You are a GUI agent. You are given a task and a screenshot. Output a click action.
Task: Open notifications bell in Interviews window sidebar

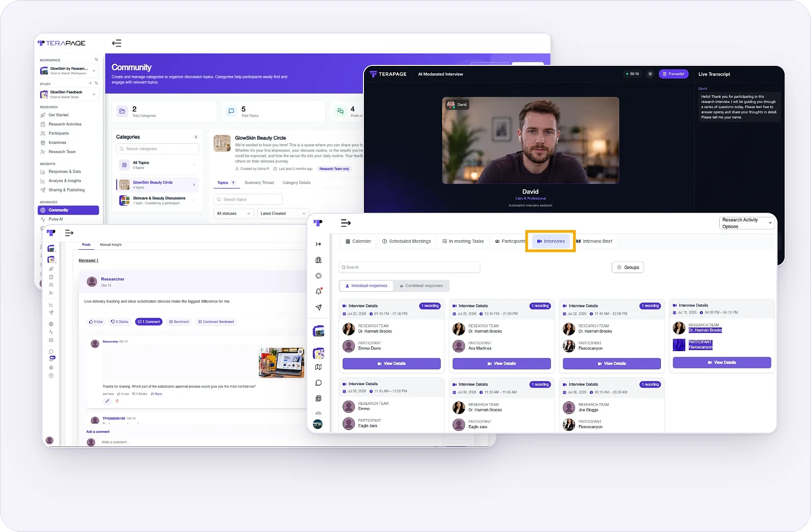click(318, 291)
